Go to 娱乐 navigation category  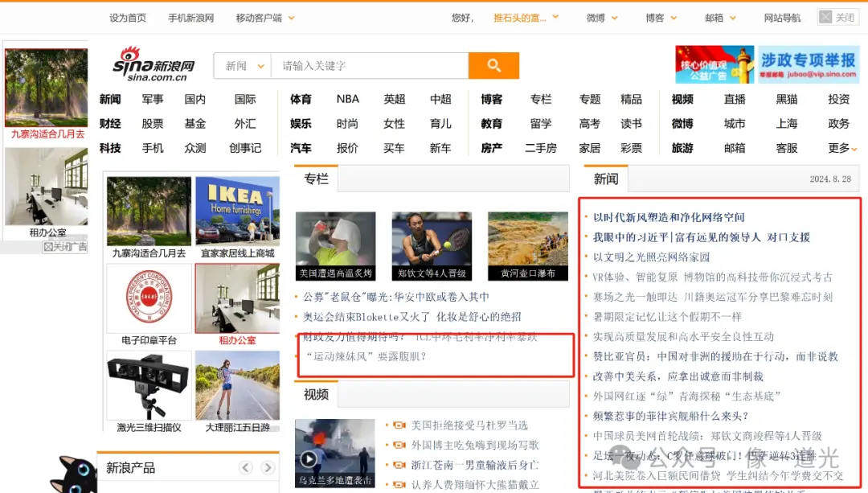(301, 124)
